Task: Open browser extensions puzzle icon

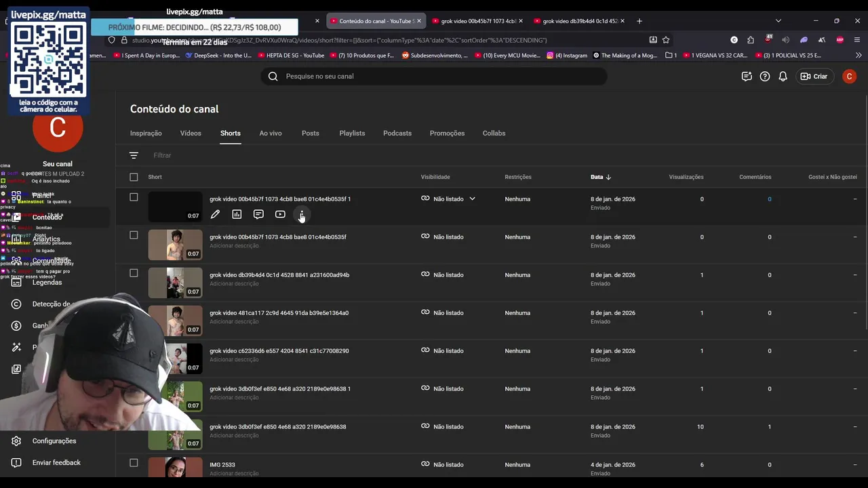Action: (x=751, y=40)
